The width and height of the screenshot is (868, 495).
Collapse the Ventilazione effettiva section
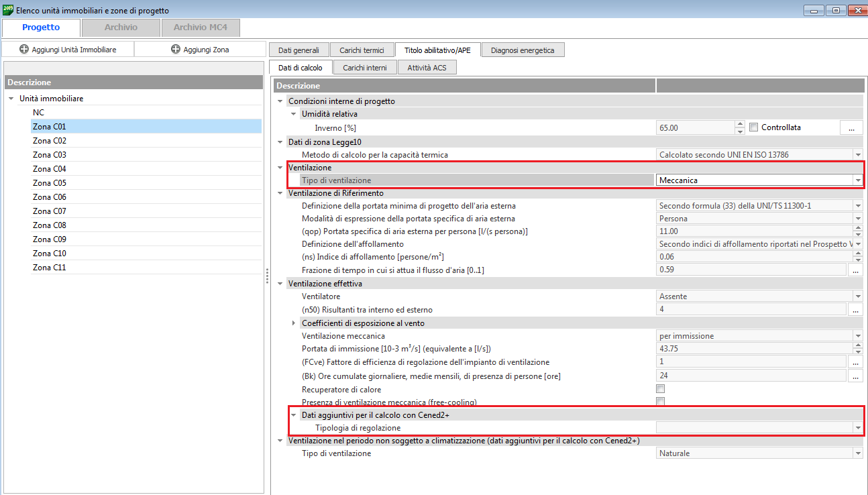[x=280, y=284]
